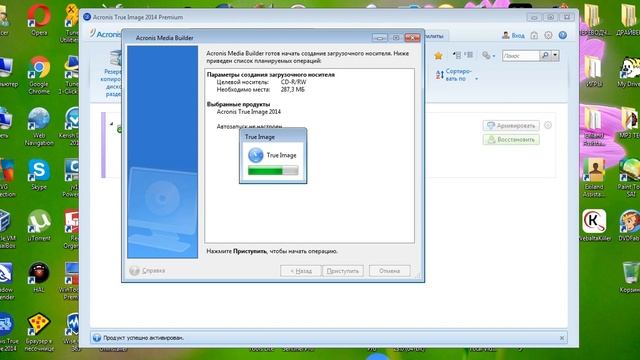Open the gear settings icon in Acronis header

click(548, 36)
